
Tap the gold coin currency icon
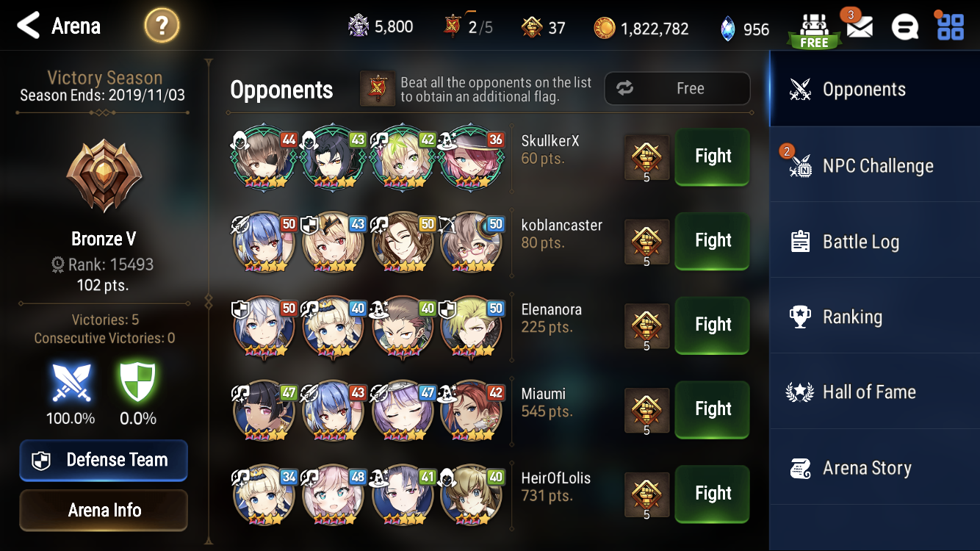pos(605,28)
